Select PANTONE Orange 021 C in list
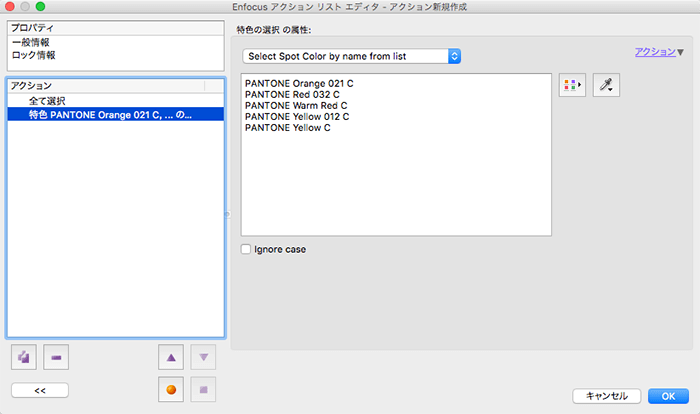Image resolution: width=700 pixels, height=414 pixels. (299, 84)
